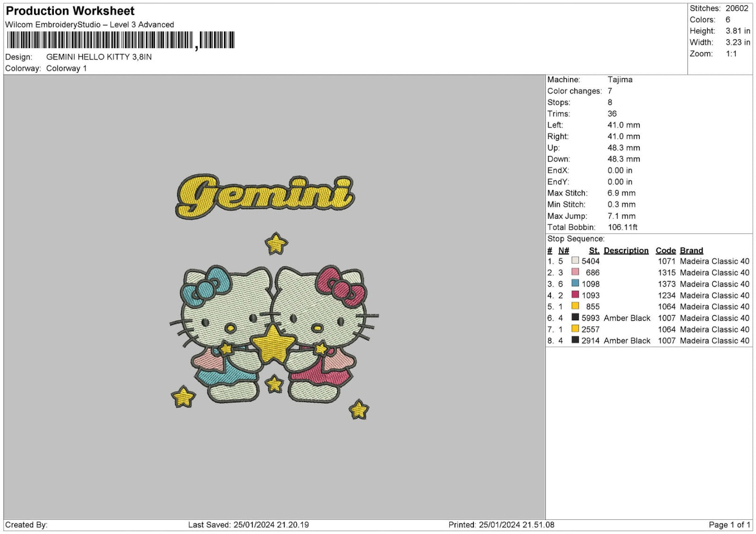The width and height of the screenshot is (756, 534).
Task: Click the light pink swatch beside 686
Action: (x=575, y=272)
